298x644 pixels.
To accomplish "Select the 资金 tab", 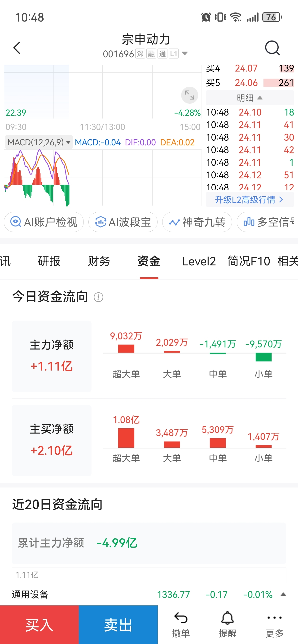I will coord(149,261).
